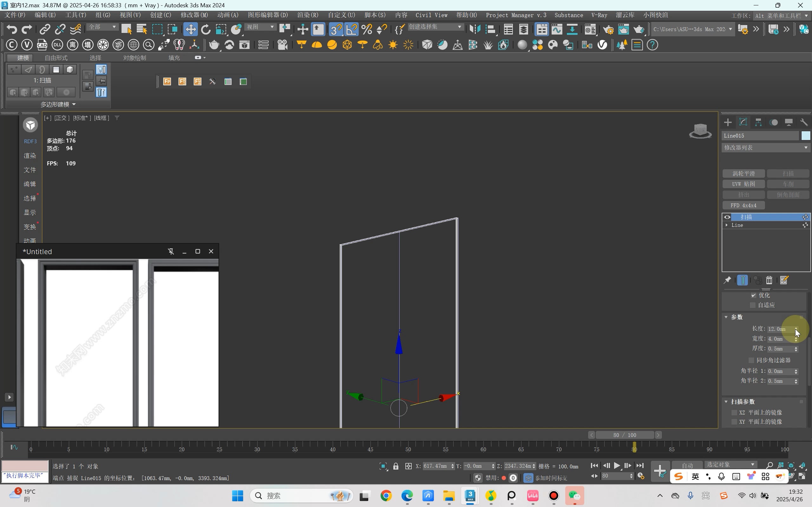Switch to the 建模 ribbon tab
The image size is (812, 507).
[x=23, y=57]
